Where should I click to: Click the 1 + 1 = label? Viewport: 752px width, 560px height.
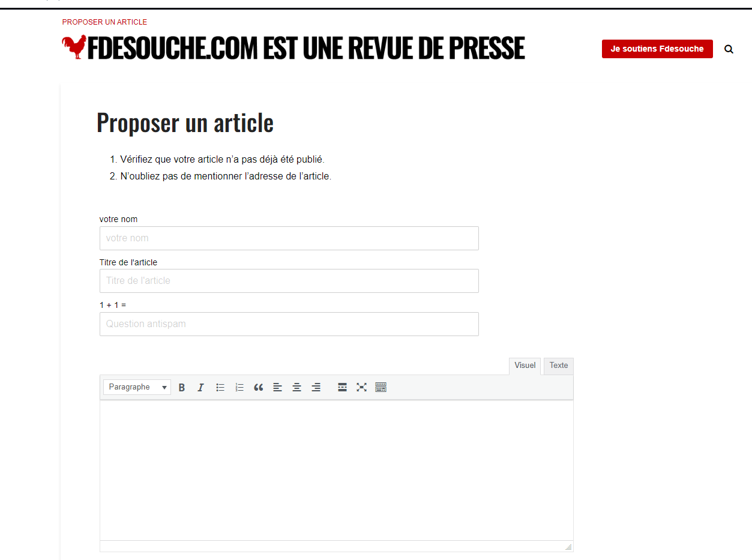point(113,305)
